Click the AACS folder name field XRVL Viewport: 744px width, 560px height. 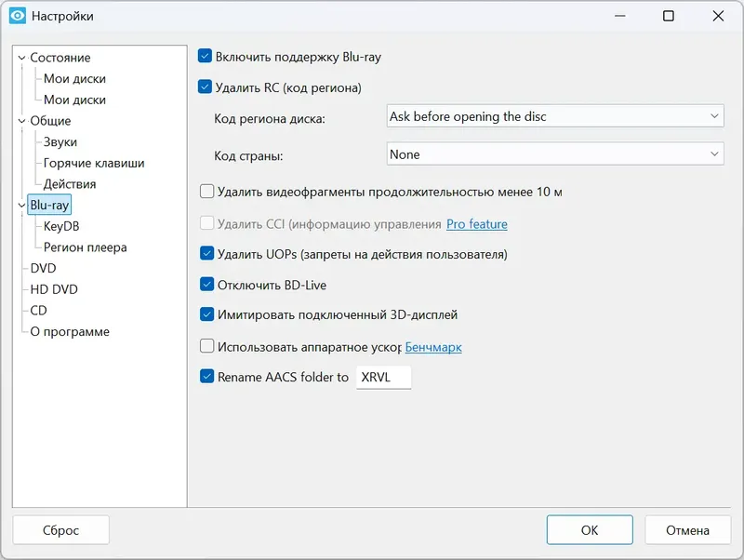[383, 378]
